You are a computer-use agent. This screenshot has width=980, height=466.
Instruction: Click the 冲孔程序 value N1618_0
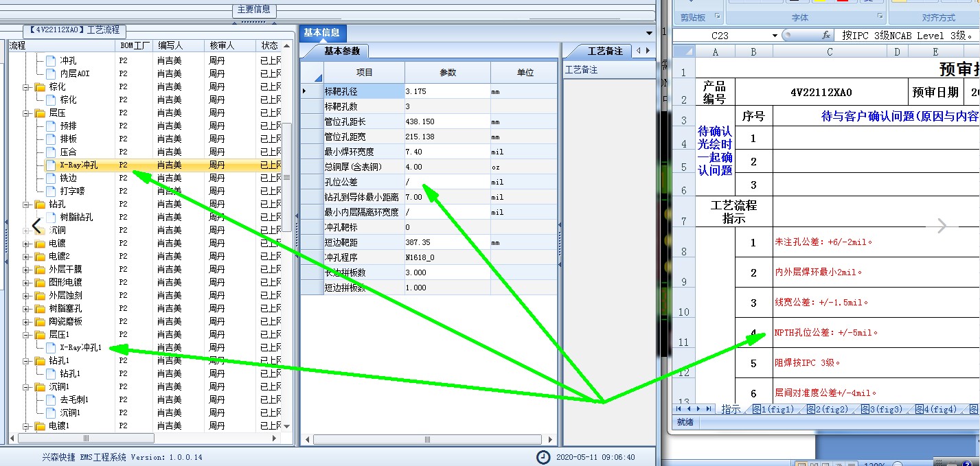[447, 257]
